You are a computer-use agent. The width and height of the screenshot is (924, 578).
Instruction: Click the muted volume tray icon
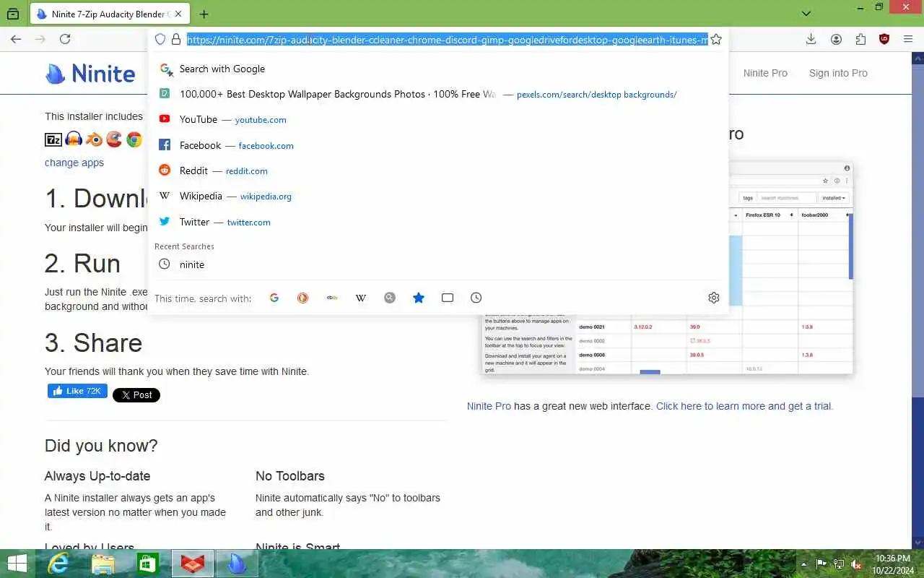coord(856,564)
